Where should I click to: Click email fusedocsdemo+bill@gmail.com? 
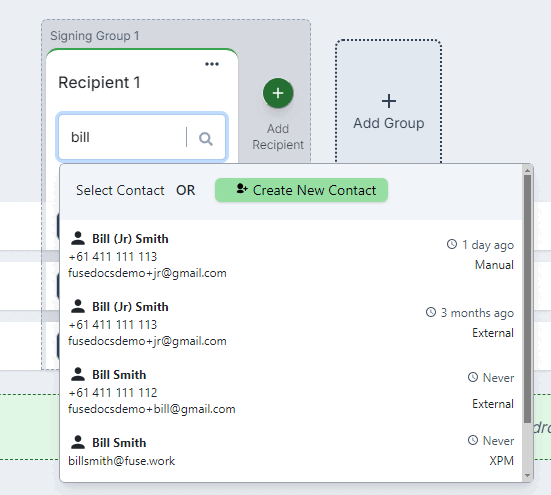click(x=152, y=409)
